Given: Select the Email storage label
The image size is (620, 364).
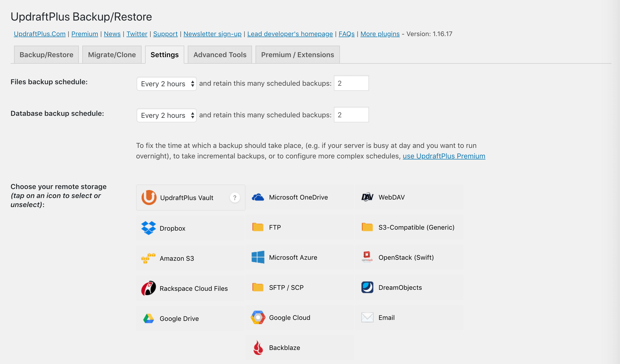Looking at the screenshot, I should click(x=387, y=318).
